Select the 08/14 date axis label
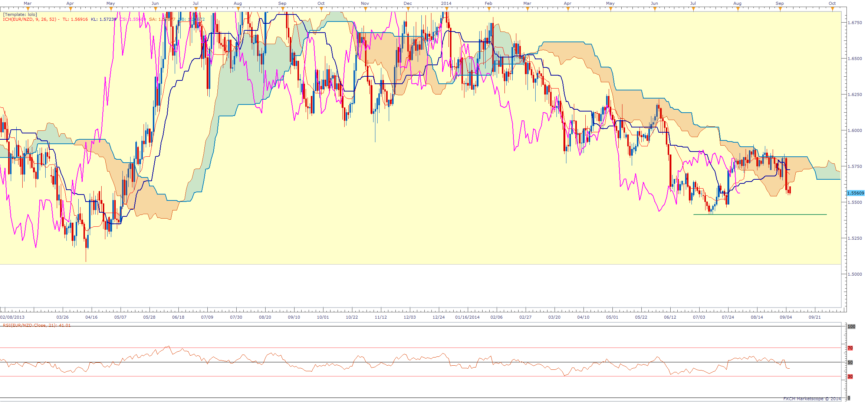Screen dimensions: 868x402 click(x=757, y=317)
